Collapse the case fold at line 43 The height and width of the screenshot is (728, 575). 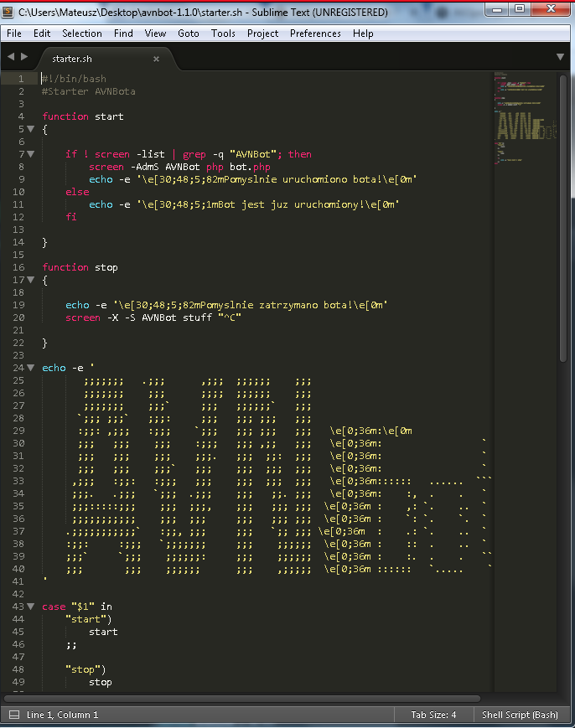click(31, 607)
